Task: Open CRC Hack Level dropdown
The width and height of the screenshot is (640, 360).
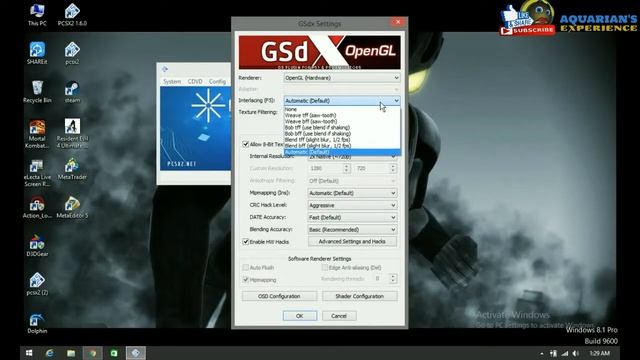Action: [x=352, y=205]
